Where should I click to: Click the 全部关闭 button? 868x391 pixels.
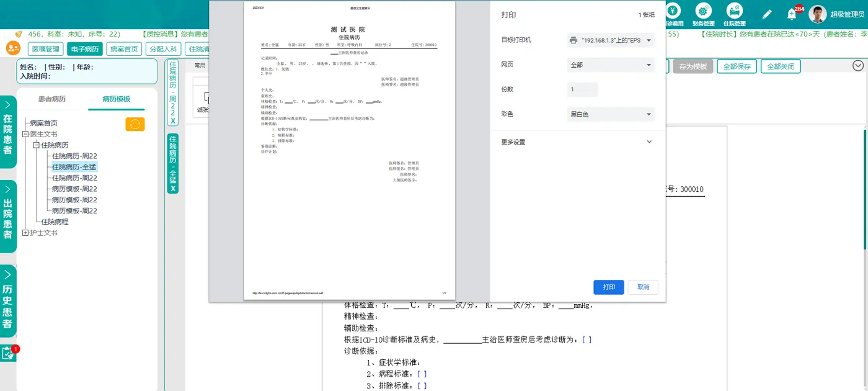781,66
